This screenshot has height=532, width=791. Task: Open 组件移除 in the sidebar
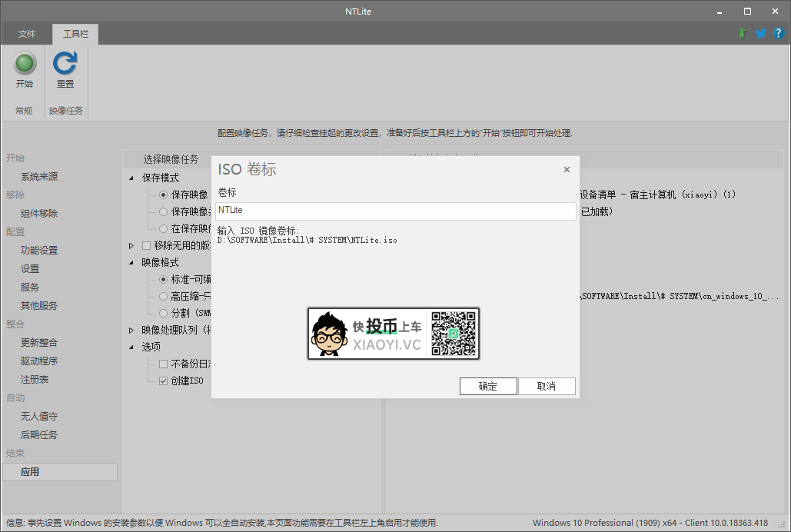pyautogui.click(x=39, y=214)
